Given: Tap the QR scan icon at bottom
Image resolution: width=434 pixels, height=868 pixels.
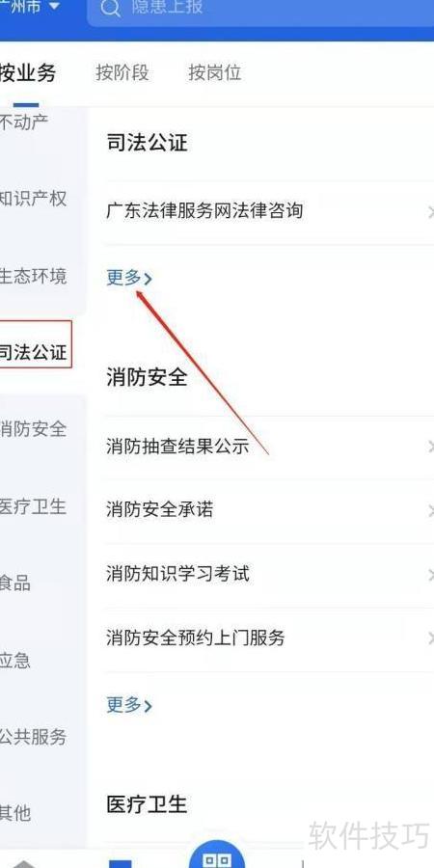Looking at the screenshot, I should point(217,857).
